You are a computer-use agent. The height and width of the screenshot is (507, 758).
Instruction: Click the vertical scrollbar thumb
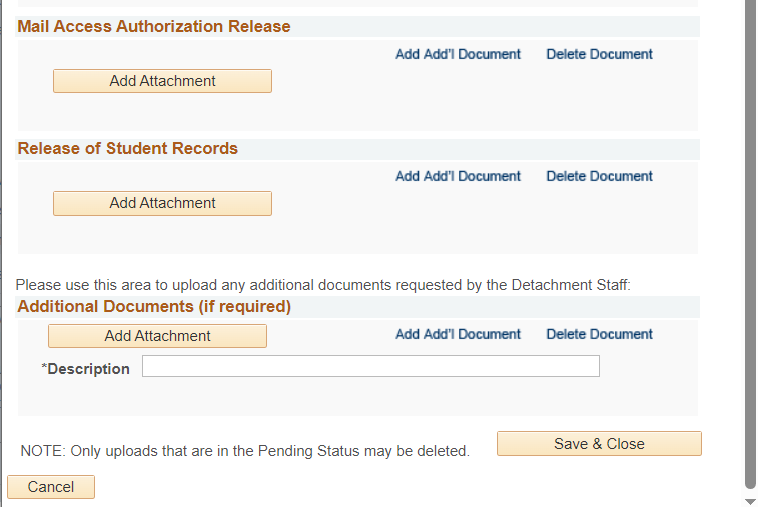pyautogui.click(x=751, y=240)
